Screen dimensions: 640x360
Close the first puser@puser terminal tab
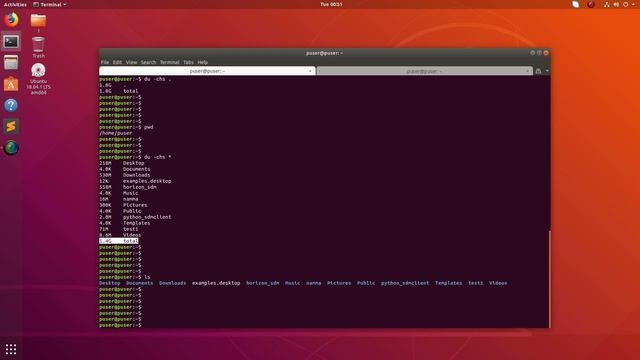pos(310,71)
